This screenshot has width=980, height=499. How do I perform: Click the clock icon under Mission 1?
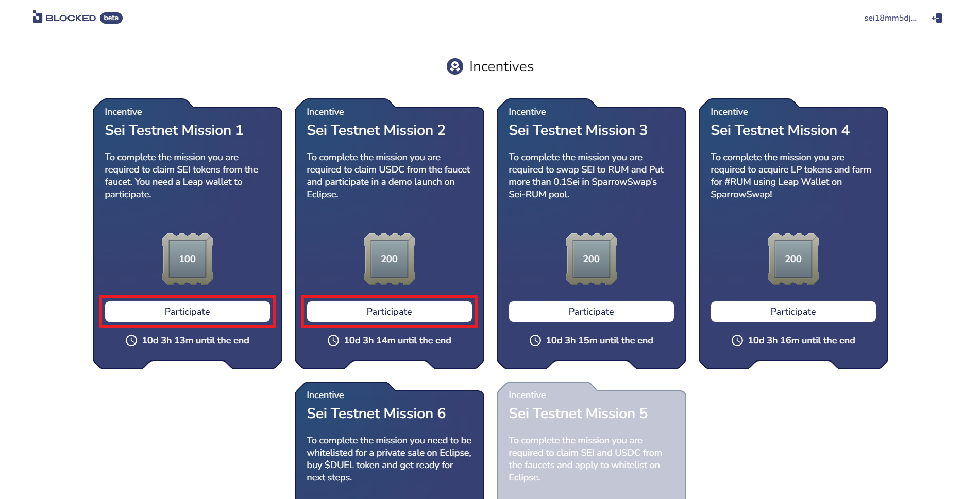131,340
